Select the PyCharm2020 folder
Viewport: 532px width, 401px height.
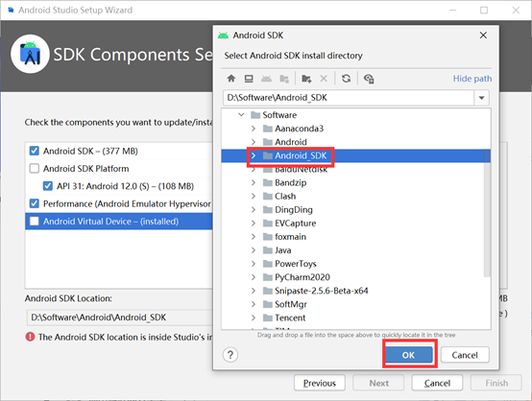coord(302,277)
